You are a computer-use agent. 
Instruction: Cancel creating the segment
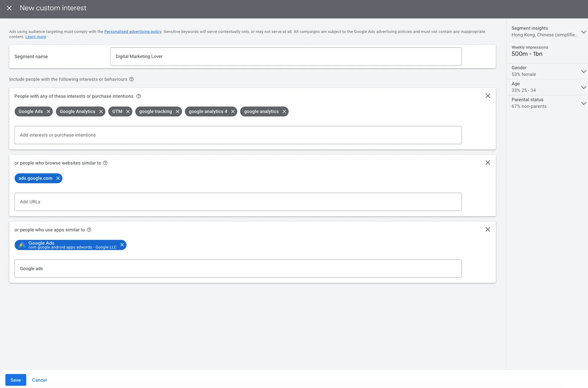pyautogui.click(x=39, y=380)
